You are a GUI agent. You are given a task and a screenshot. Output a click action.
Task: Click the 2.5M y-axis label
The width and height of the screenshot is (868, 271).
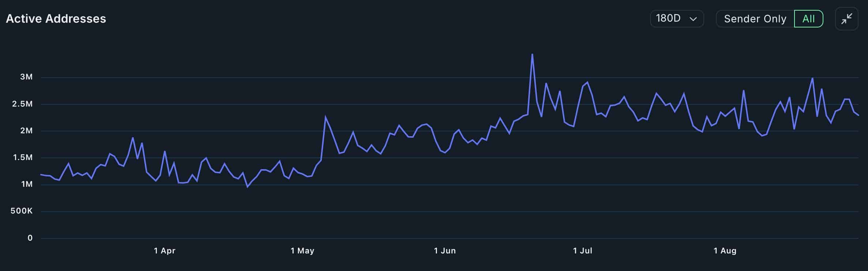[x=22, y=104]
